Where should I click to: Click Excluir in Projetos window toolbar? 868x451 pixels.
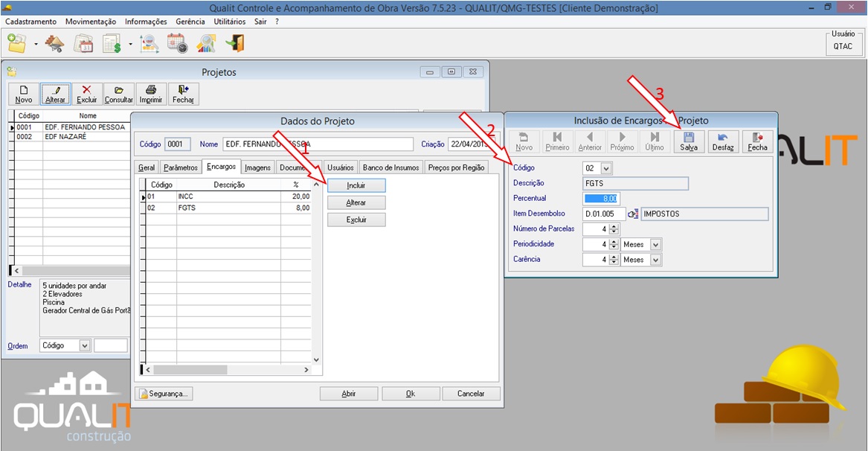(87, 95)
